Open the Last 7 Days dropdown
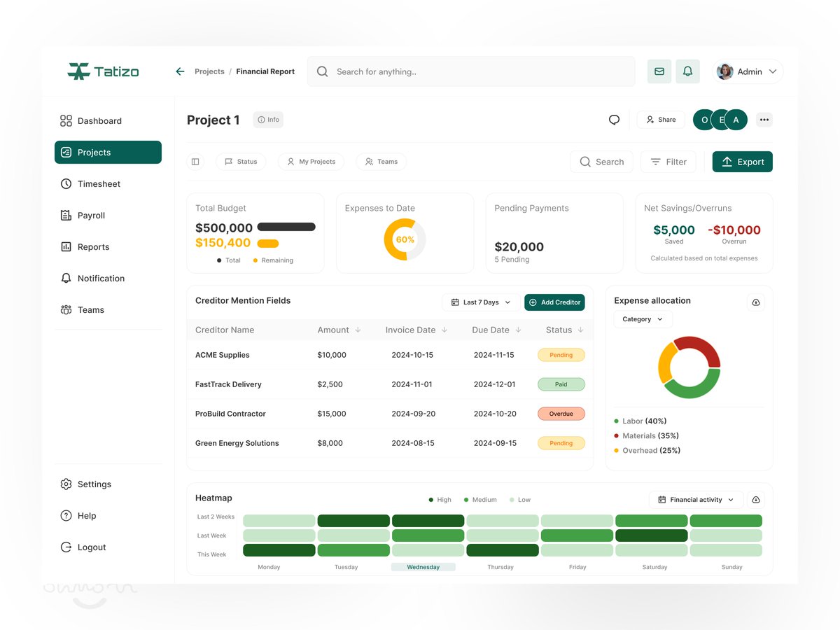The height and width of the screenshot is (630, 840). pos(481,302)
